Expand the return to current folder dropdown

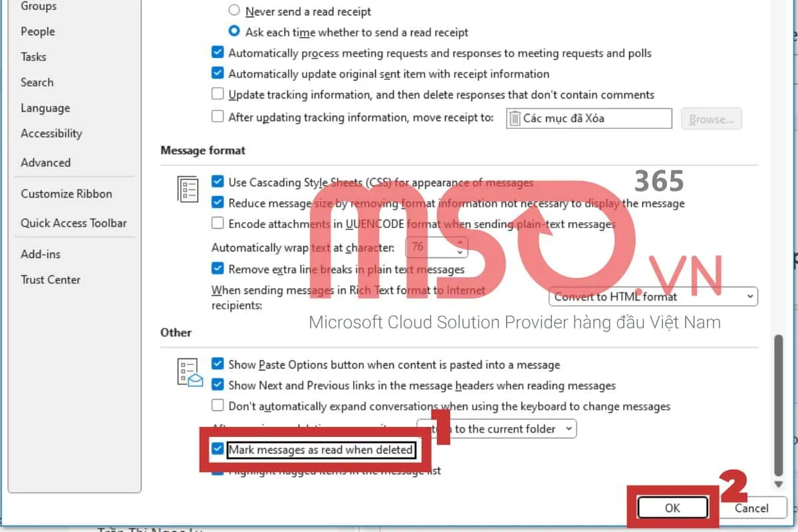coord(496,429)
